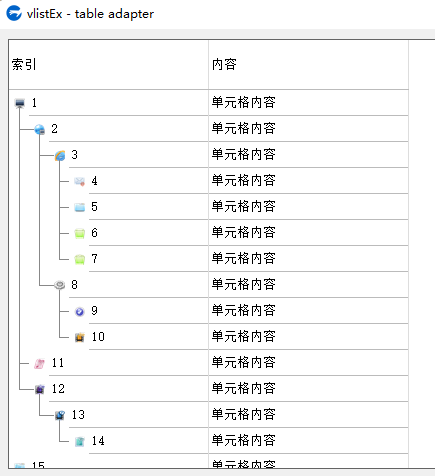435x476 pixels.
Task: Click the blue folder icon at row 5
Action: click(x=80, y=207)
